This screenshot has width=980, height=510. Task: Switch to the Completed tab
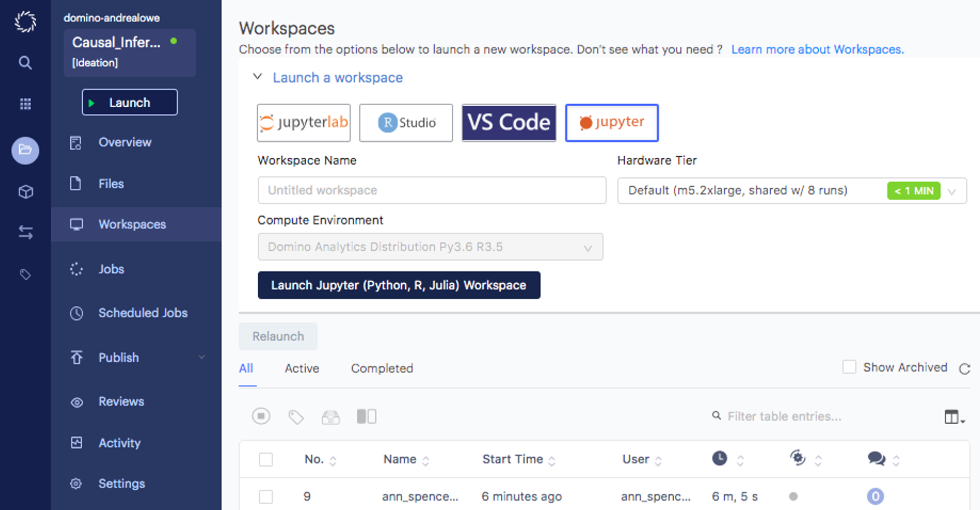tap(382, 368)
